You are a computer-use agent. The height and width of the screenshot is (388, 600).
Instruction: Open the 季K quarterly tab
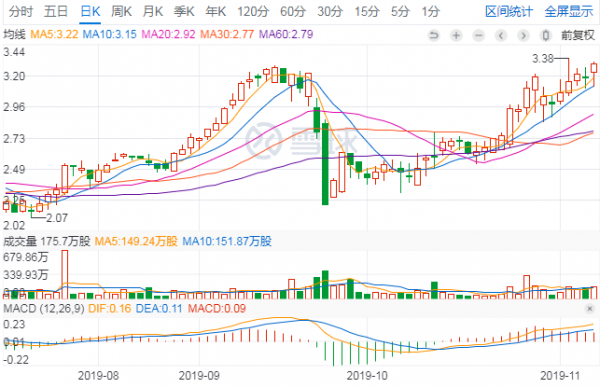pos(184,11)
